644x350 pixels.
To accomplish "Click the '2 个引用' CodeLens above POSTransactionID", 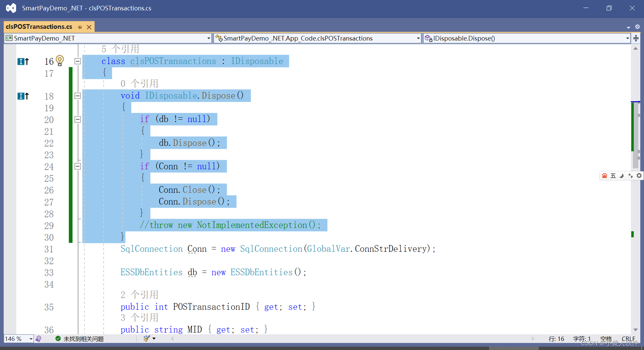I will [140, 294].
